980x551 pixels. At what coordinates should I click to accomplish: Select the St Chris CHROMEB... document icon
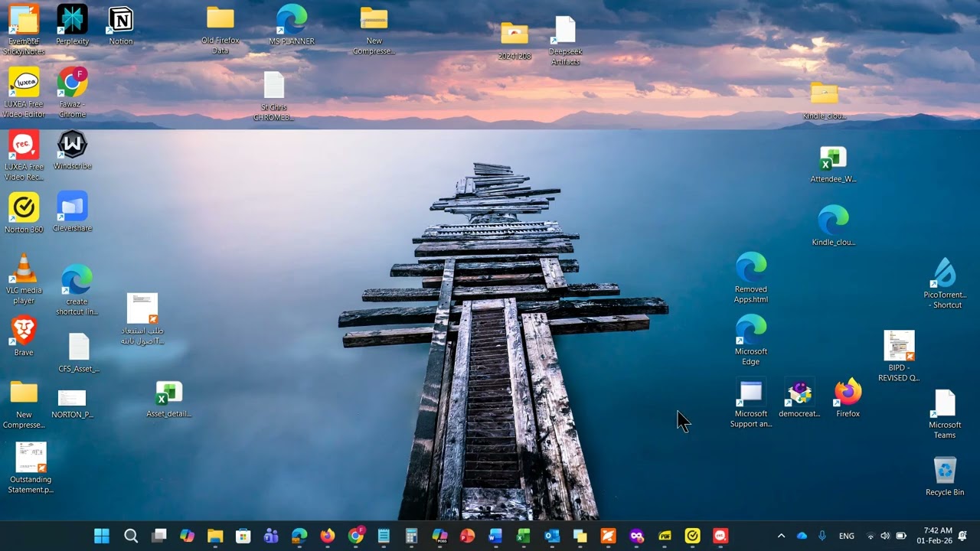(273, 96)
